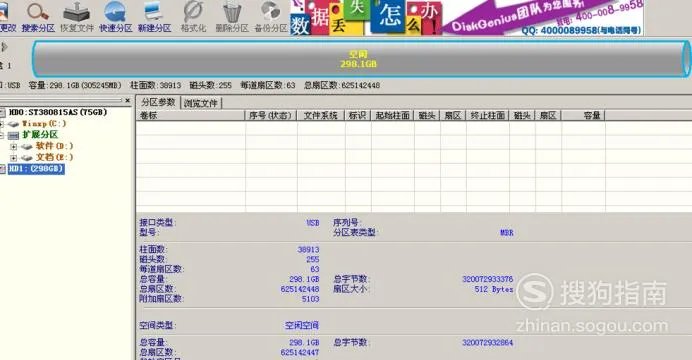Click the 删除分区 trash bin icon
This screenshot has width=692, height=360.
[x=232, y=12]
